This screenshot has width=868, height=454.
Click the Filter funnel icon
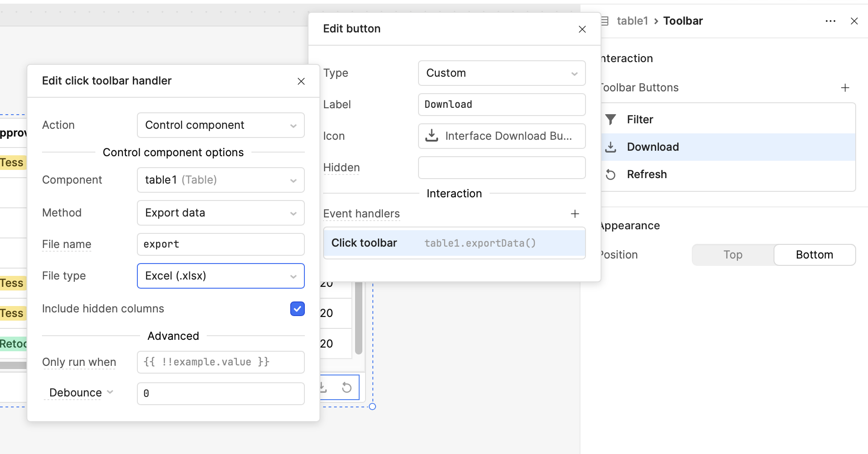coord(611,120)
